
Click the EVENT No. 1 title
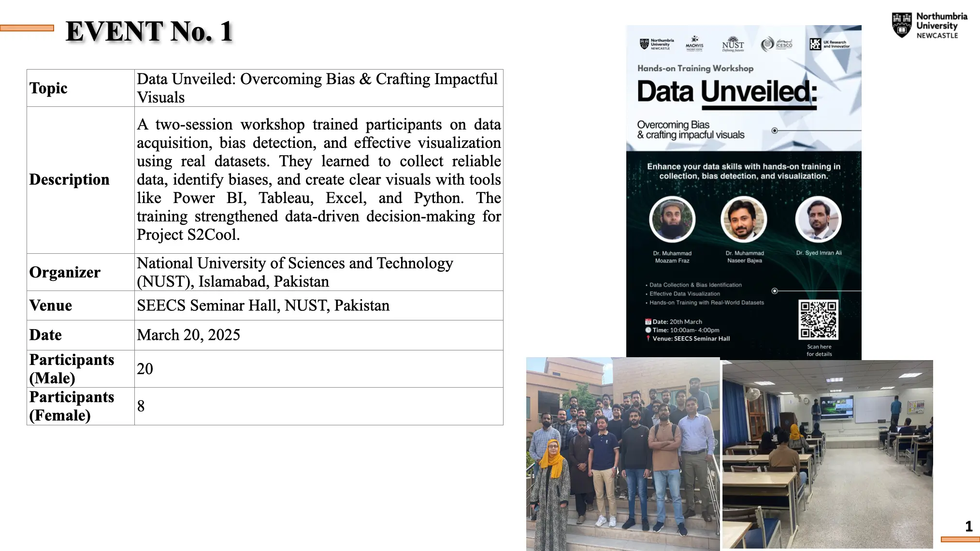point(149,32)
